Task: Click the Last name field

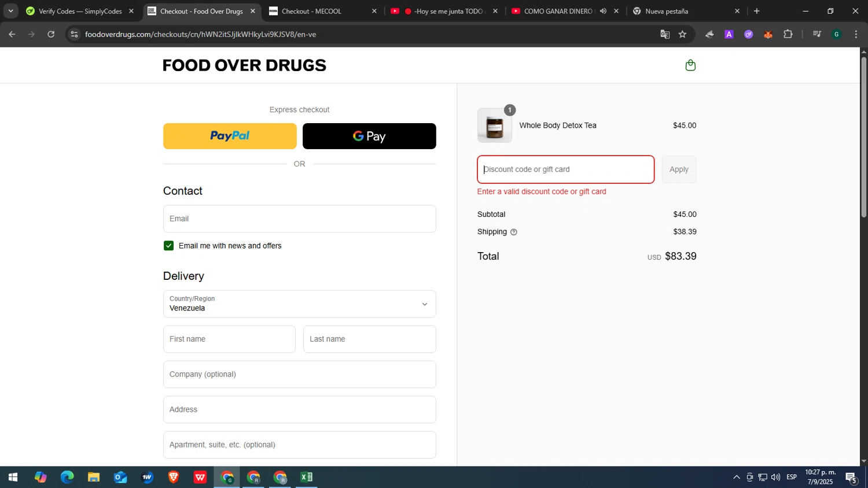Action: click(369, 339)
